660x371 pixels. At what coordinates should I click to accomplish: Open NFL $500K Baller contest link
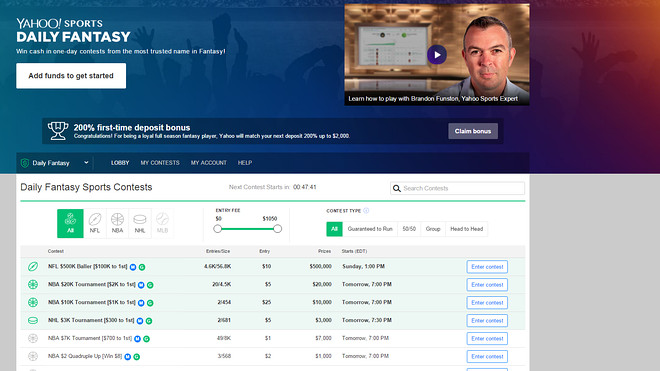[x=88, y=267]
